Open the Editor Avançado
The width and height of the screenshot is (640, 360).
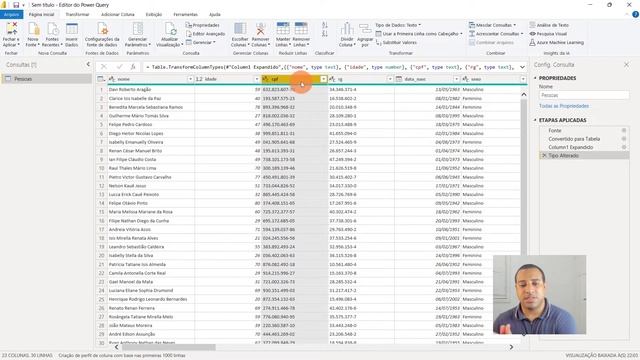(x=205, y=34)
